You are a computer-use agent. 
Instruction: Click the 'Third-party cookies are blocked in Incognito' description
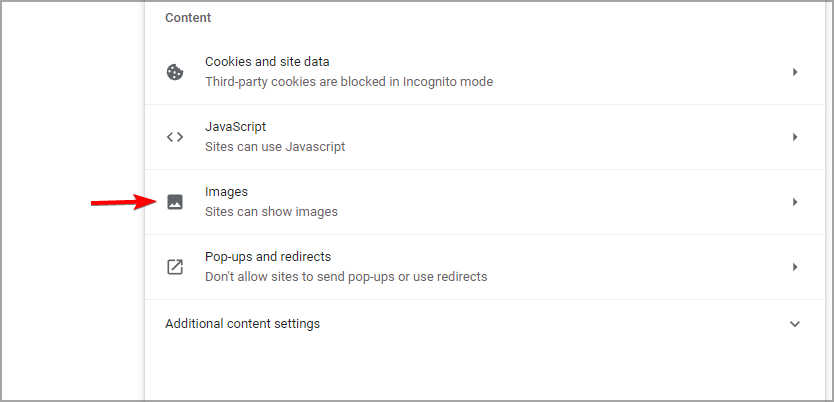tap(349, 82)
